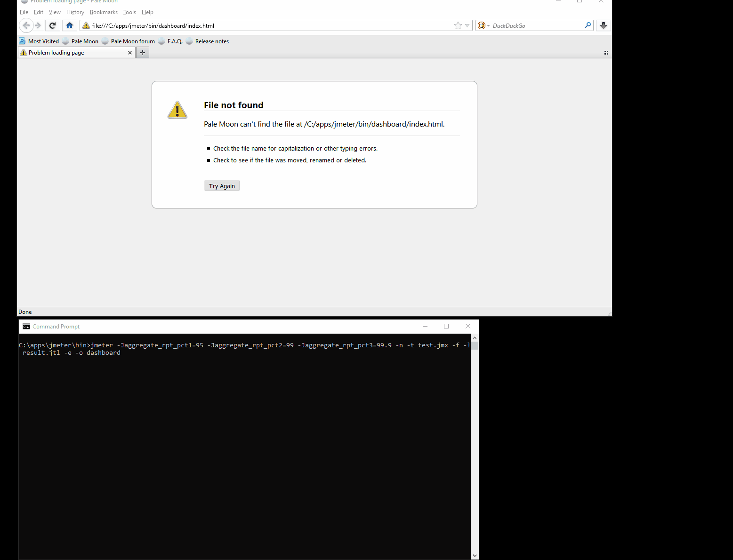Click the moved, renamed or deleted hint text
Screen dimensions: 733x560
(290, 160)
